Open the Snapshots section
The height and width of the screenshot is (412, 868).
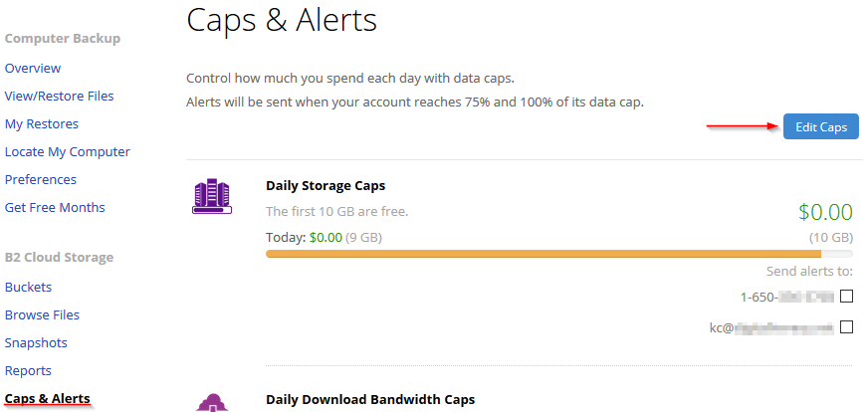(36, 342)
